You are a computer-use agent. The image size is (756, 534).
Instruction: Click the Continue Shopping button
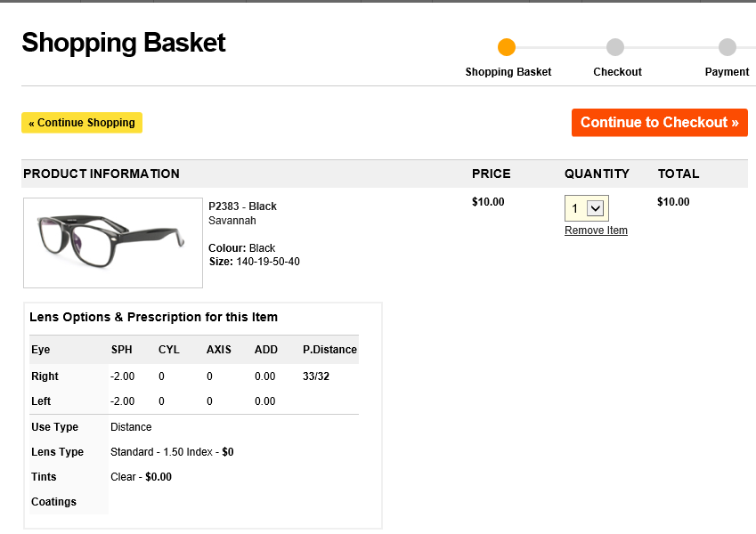click(x=82, y=123)
